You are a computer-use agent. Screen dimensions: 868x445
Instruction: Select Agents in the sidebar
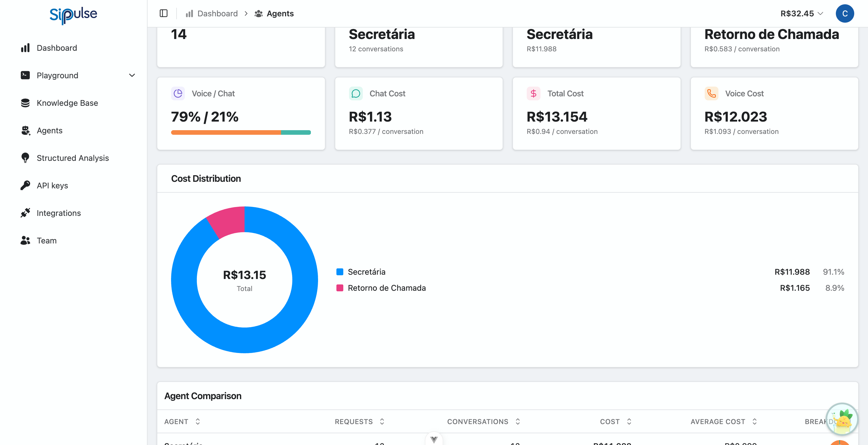50,130
